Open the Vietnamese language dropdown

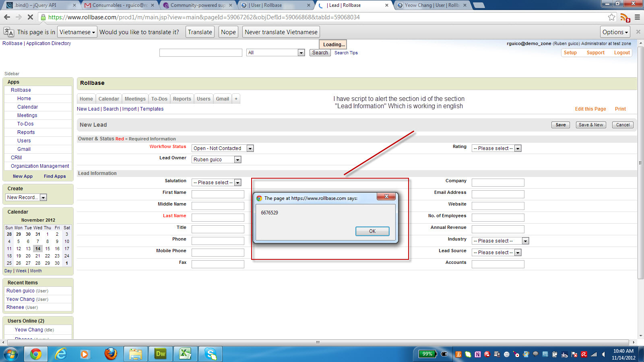coord(77,32)
